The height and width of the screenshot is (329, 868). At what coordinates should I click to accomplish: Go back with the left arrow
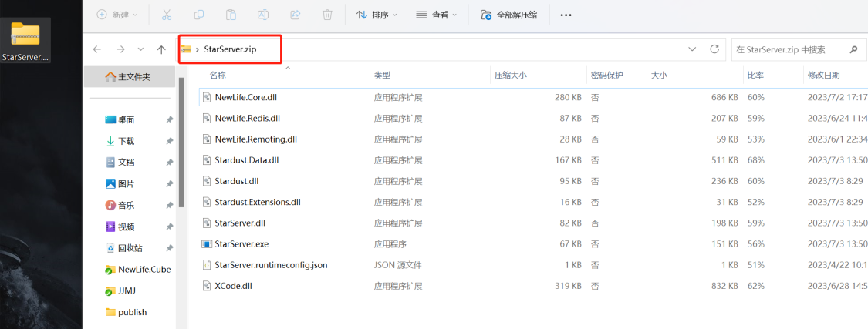[x=97, y=49]
